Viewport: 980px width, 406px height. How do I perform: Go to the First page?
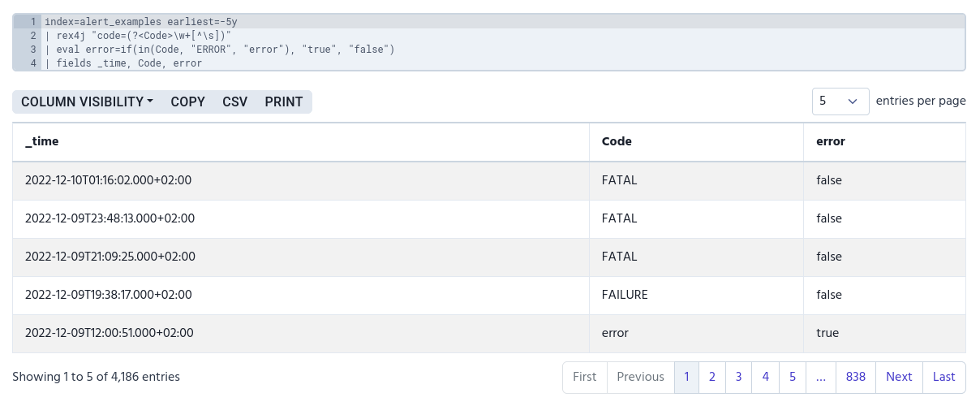coord(584,377)
